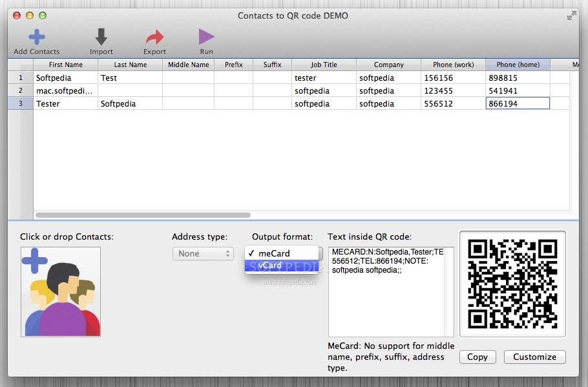Image resolution: width=588 pixels, height=387 pixels.
Task: Open the Address type None dropdown
Action: click(x=203, y=253)
